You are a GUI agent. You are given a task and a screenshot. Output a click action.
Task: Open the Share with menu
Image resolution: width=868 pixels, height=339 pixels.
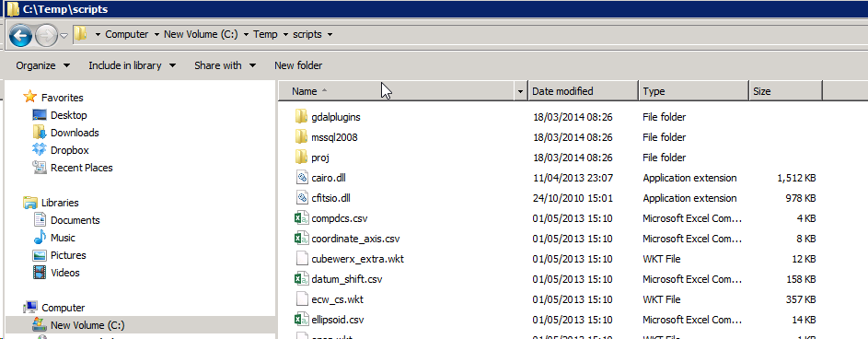coord(226,65)
